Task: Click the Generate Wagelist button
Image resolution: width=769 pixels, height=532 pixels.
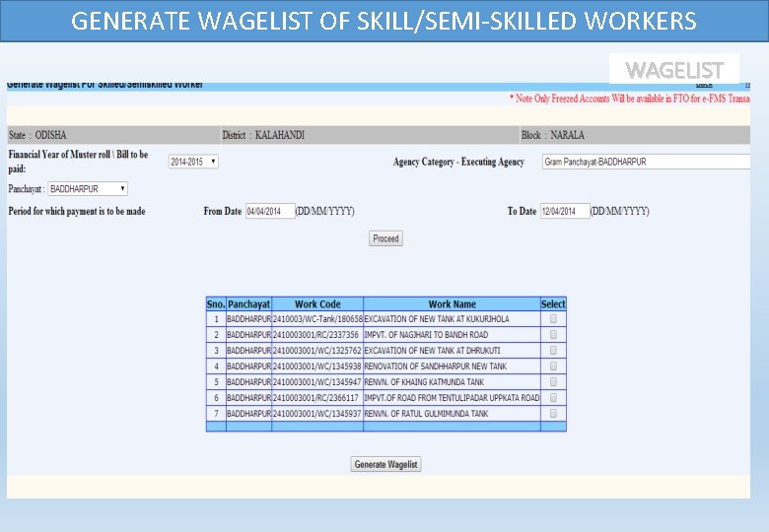Action: (x=385, y=464)
